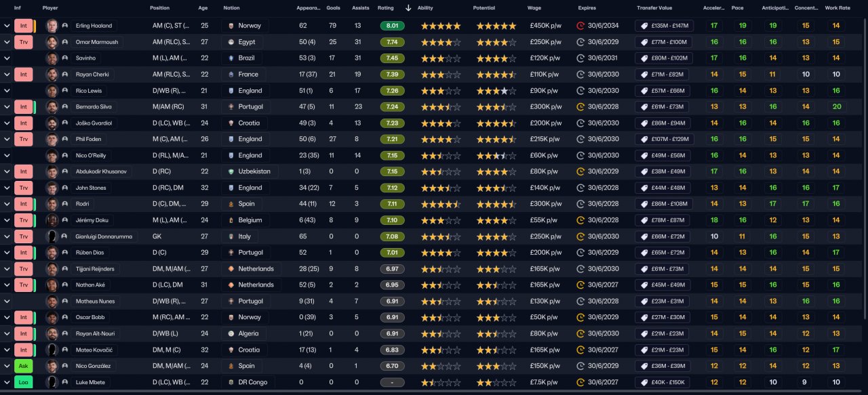868x395 pixels.
Task: Click the person icon beside Phil Foden
Action: click(x=64, y=139)
